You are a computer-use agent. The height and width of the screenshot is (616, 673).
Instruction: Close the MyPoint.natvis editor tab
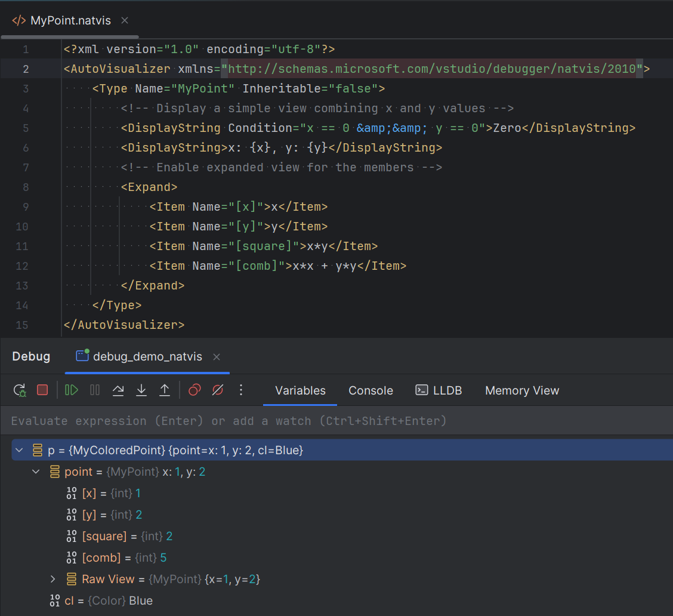(x=124, y=20)
